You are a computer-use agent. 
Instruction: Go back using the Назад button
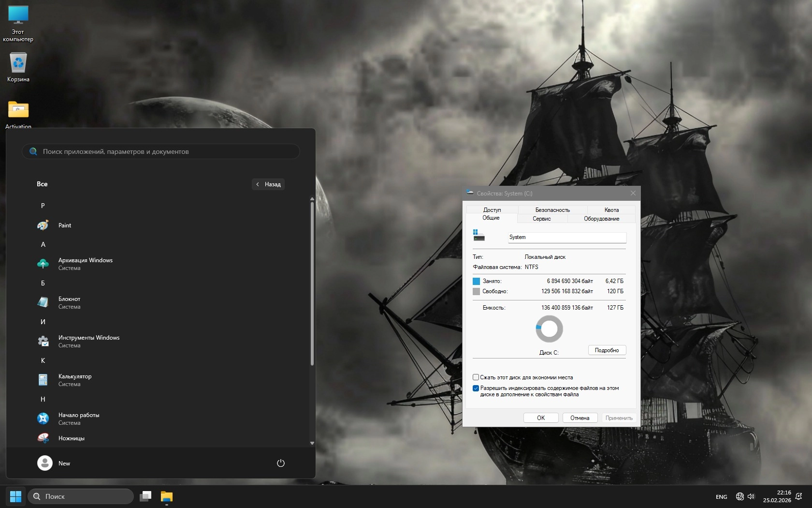pyautogui.click(x=268, y=184)
